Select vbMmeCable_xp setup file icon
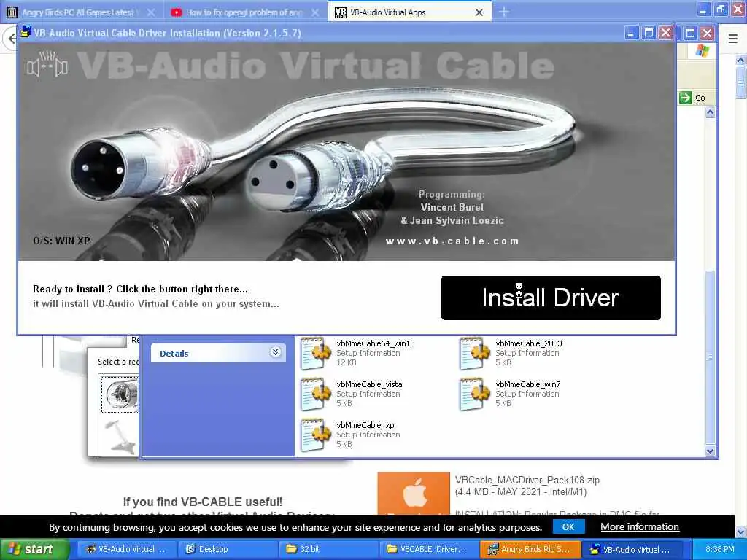Viewport: 747px width, 560px height. [315, 435]
